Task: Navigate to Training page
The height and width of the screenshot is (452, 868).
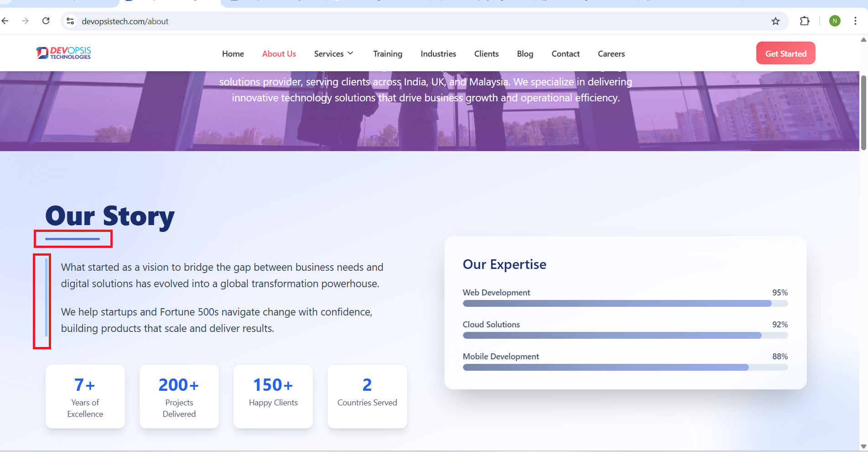Action: pyautogui.click(x=387, y=54)
